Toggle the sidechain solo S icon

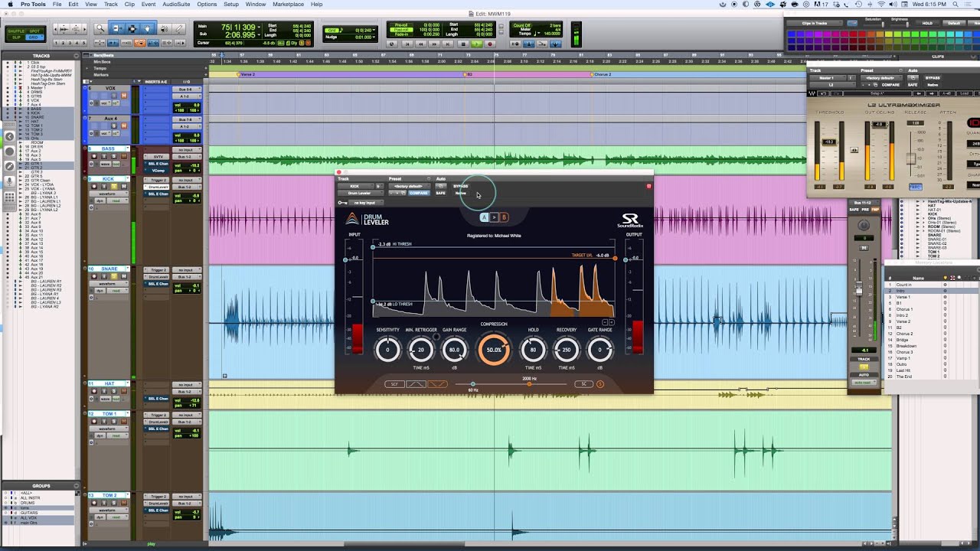pyautogui.click(x=600, y=384)
